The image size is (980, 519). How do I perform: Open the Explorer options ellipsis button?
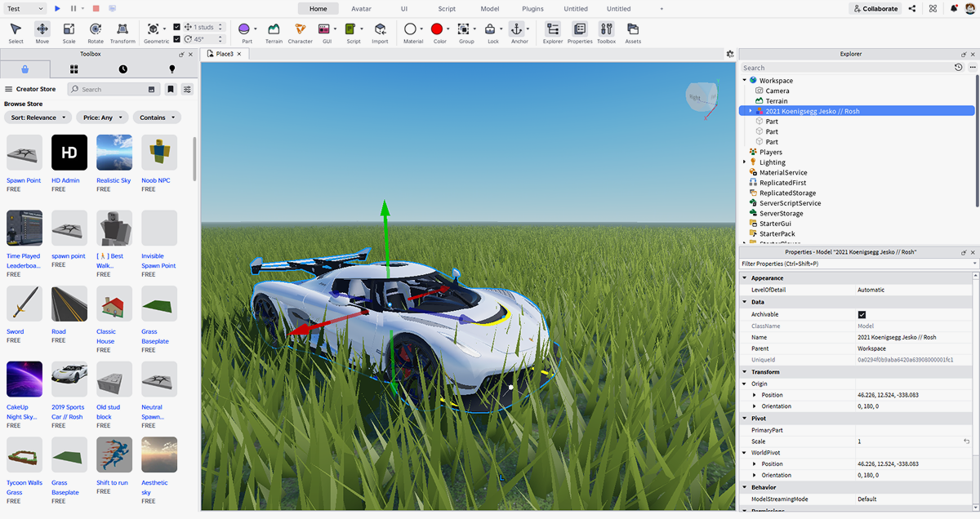972,68
